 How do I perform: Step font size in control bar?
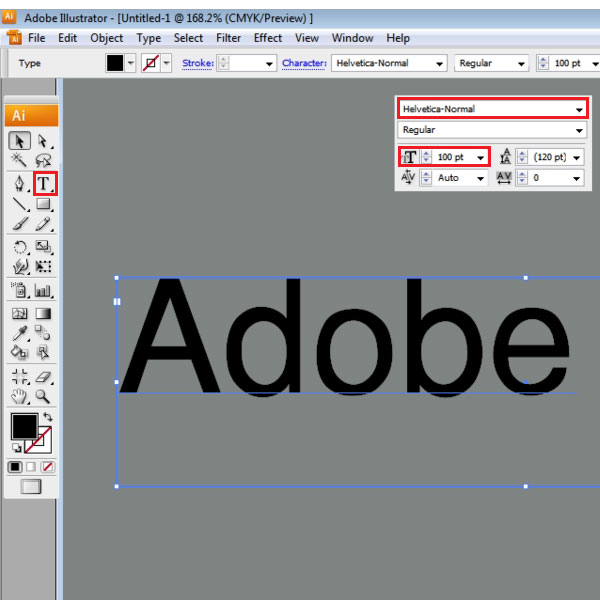[x=543, y=63]
